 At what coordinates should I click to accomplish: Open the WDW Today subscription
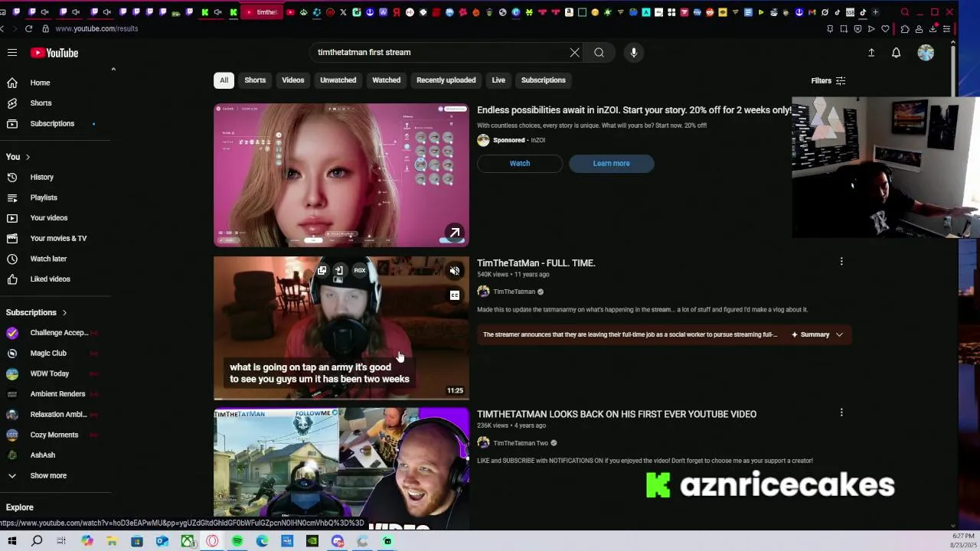coord(49,373)
